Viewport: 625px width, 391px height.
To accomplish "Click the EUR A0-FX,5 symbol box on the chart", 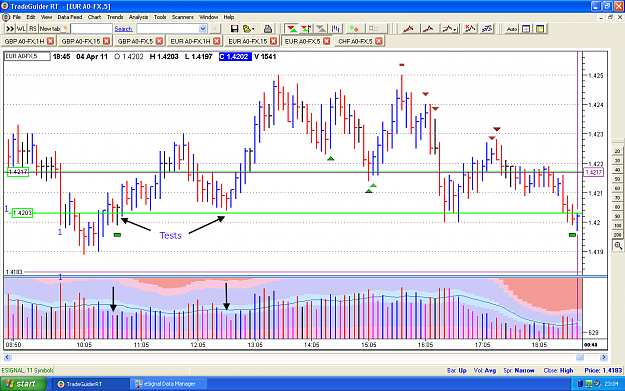I will click(27, 56).
